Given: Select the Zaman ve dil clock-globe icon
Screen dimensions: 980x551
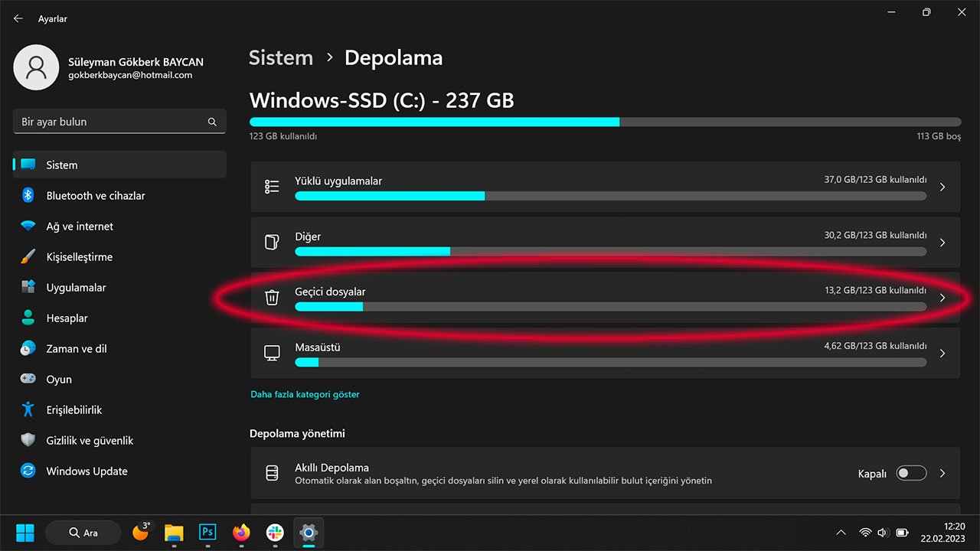Looking at the screenshot, I should click(x=28, y=348).
